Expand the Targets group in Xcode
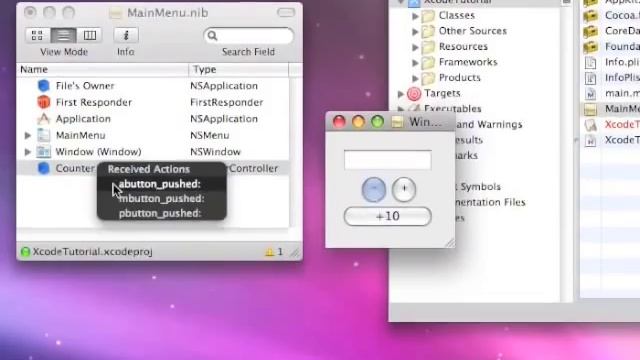Image resolution: width=640 pixels, height=360 pixels. [401, 94]
